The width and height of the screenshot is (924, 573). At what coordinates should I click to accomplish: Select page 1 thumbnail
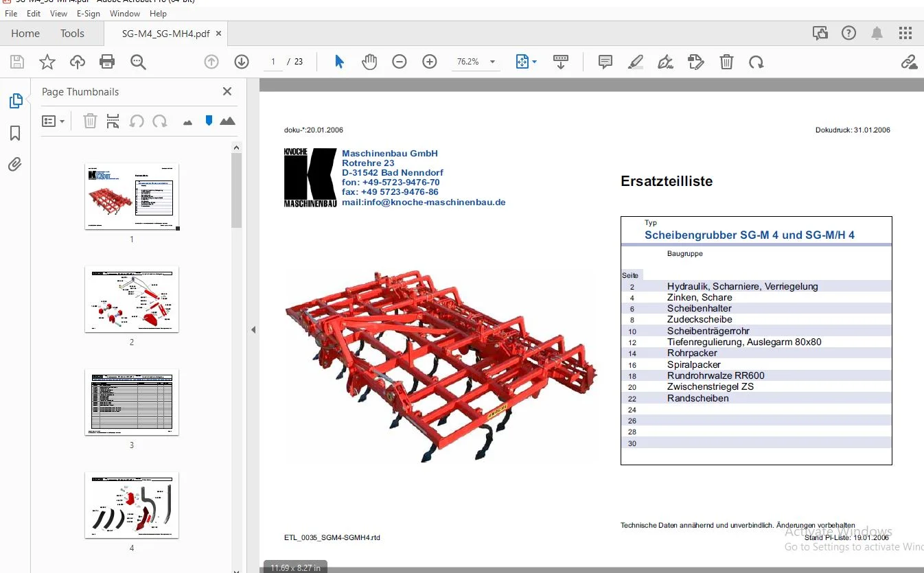132,196
